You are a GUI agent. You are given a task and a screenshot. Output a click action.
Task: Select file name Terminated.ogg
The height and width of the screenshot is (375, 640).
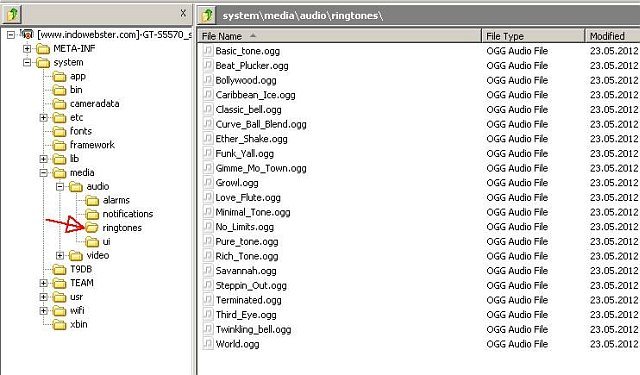[249, 300]
